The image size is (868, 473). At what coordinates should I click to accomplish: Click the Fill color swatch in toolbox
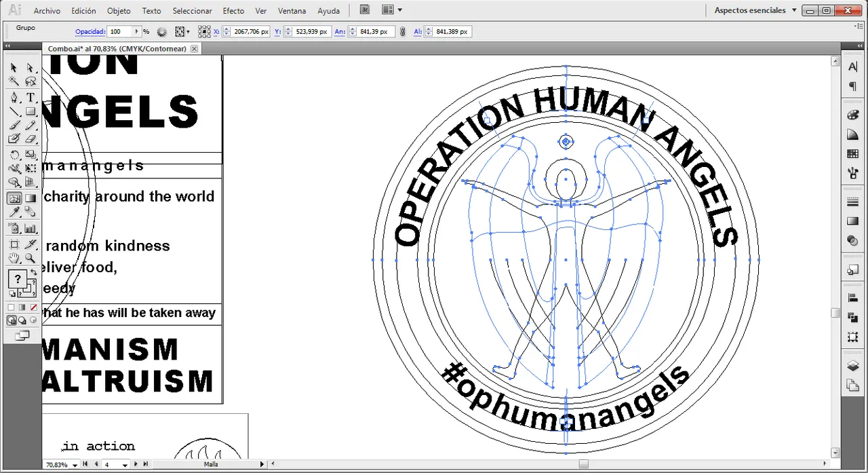click(18, 279)
